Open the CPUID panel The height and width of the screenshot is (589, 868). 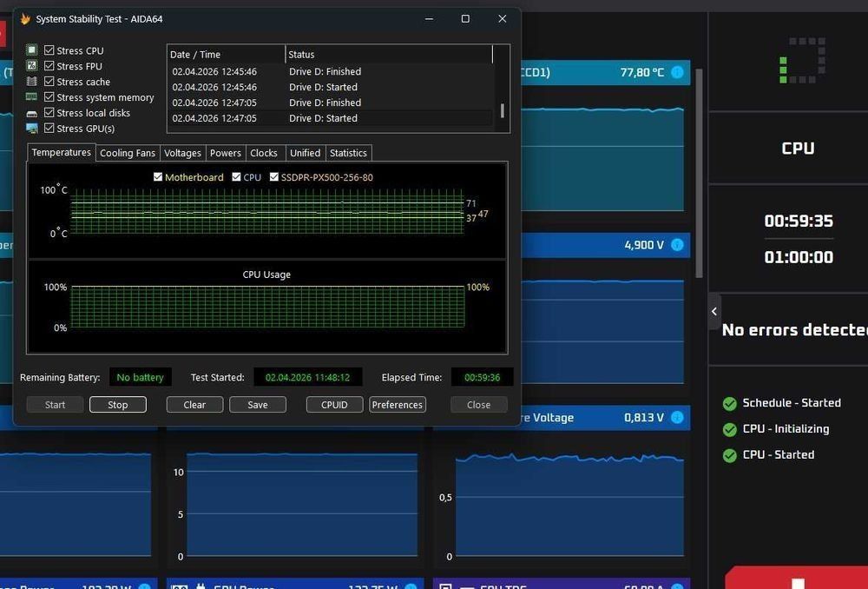tap(334, 405)
